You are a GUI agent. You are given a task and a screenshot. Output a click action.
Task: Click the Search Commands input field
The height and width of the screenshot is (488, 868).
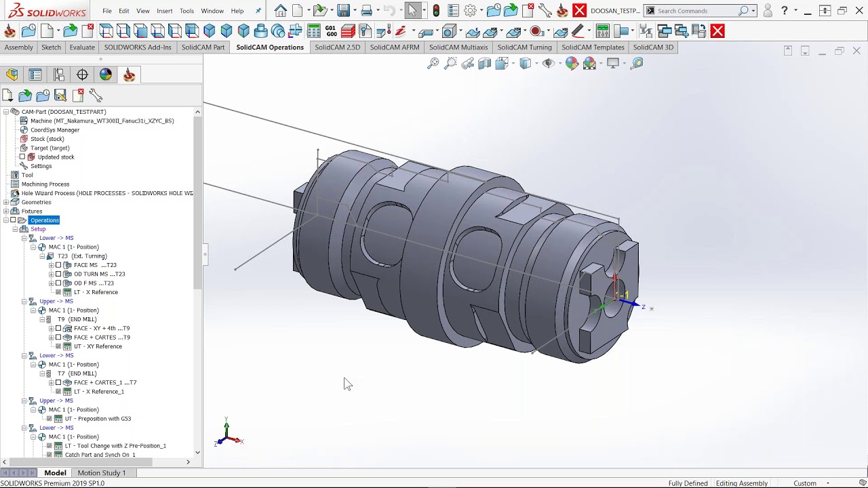(x=701, y=11)
